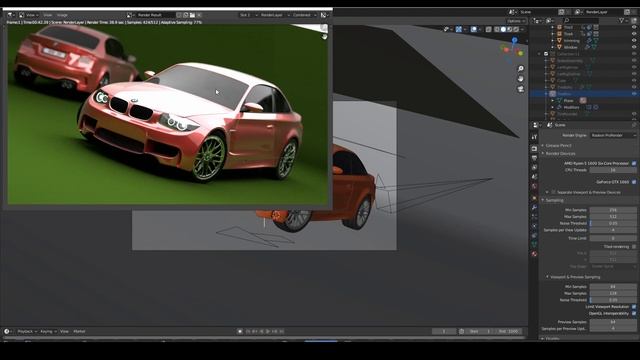Expand the Grease Pencil panel
The height and width of the screenshot is (360, 640).
pyautogui.click(x=558, y=145)
